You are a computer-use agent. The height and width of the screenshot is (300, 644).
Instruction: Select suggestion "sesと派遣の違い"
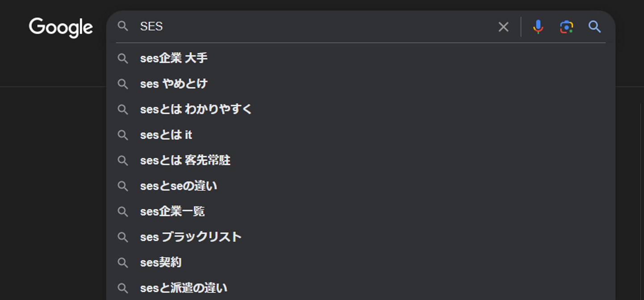[x=183, y=288]
